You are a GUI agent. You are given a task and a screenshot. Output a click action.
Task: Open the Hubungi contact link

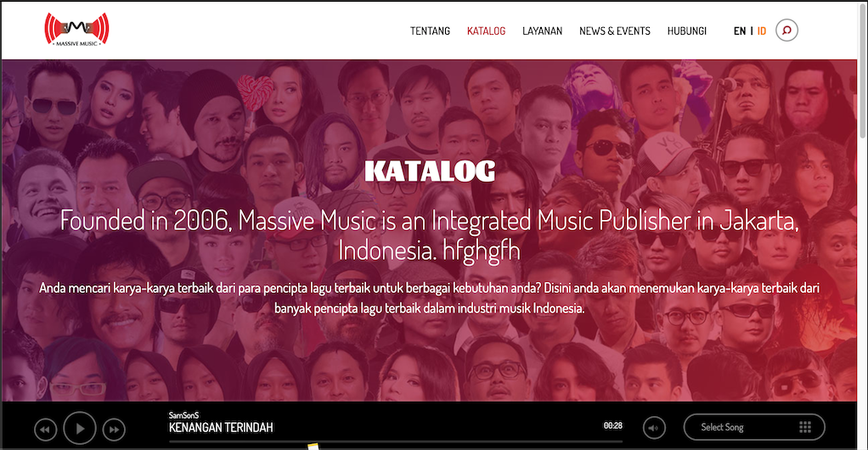(x=686, y=31)
